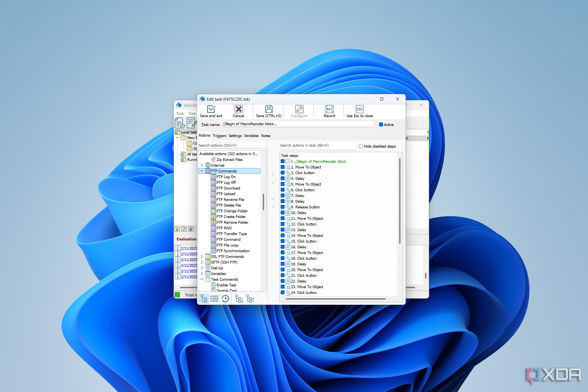Click the collapse all tree nodes icon
588x392 pixels.
(x=250, y=298)
